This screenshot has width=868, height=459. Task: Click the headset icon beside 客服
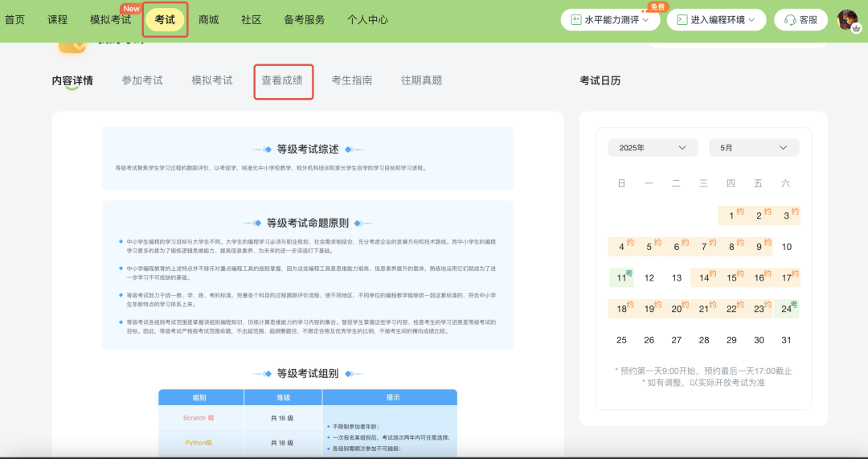[x=790, y=20]
